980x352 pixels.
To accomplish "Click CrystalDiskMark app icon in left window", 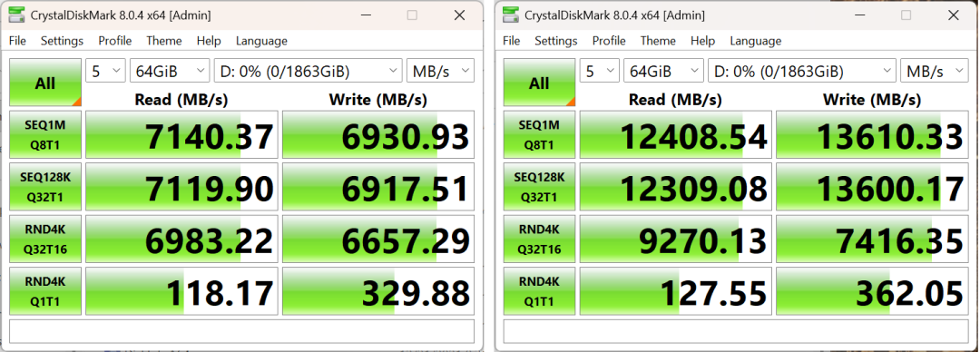I will [x=18, y=15].
